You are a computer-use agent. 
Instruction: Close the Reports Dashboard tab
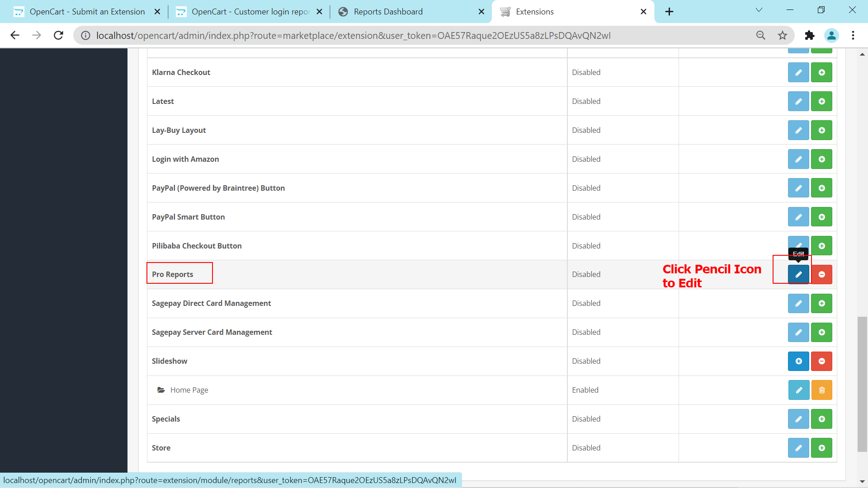[x=481, y=12]
